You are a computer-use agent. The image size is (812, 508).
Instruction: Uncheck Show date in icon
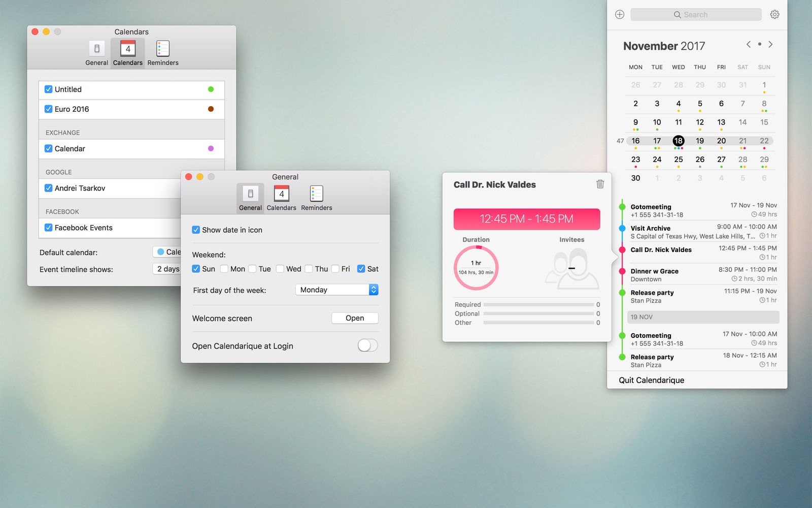coord(196,230)
